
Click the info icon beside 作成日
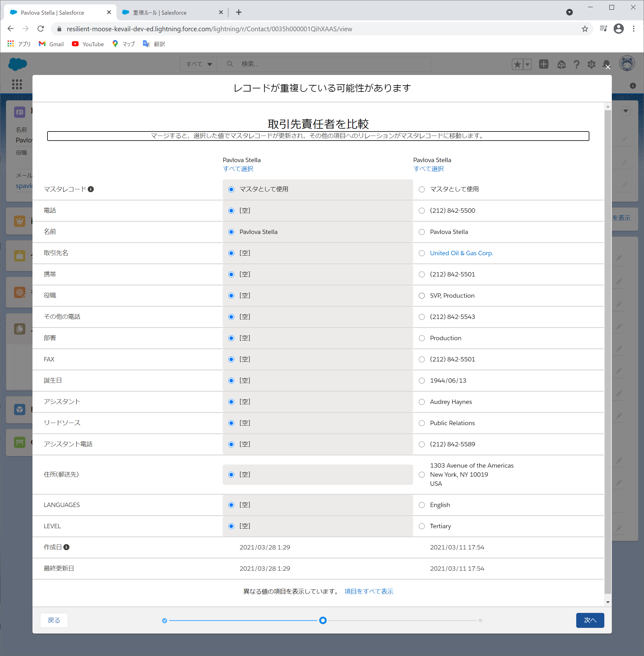pyautogui.click(x=67, y=547)
